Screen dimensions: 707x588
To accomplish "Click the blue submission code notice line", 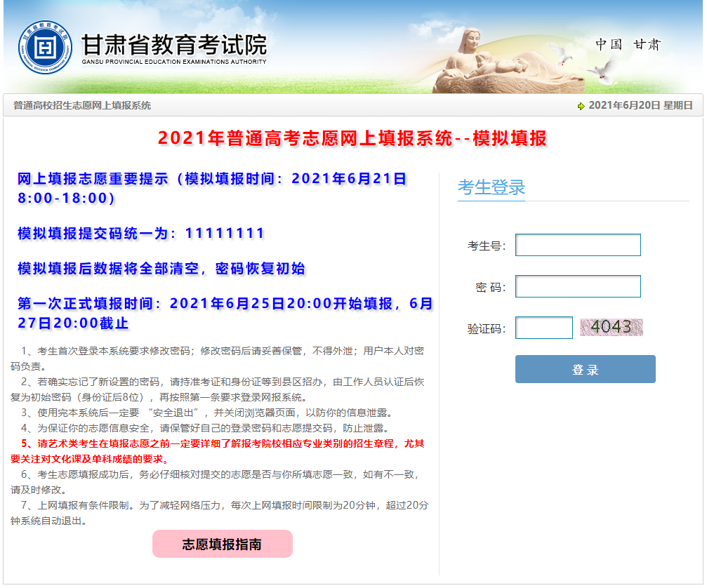I will (x=140, y=234).
